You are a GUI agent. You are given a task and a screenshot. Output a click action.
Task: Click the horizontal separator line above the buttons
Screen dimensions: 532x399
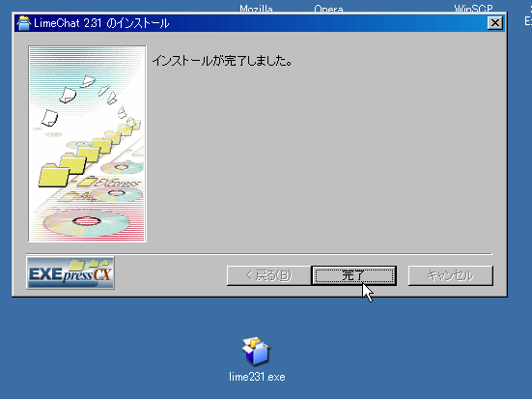pos(259,254)
